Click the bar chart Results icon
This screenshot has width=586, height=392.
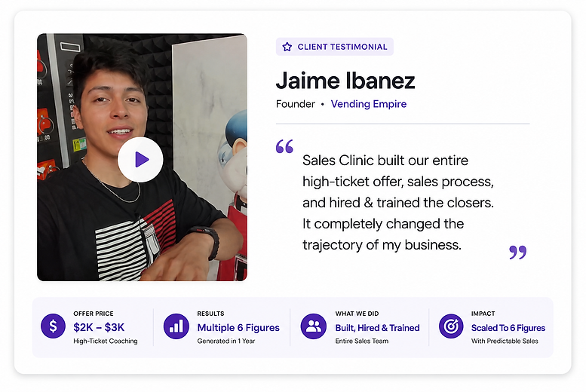(176, 326)
